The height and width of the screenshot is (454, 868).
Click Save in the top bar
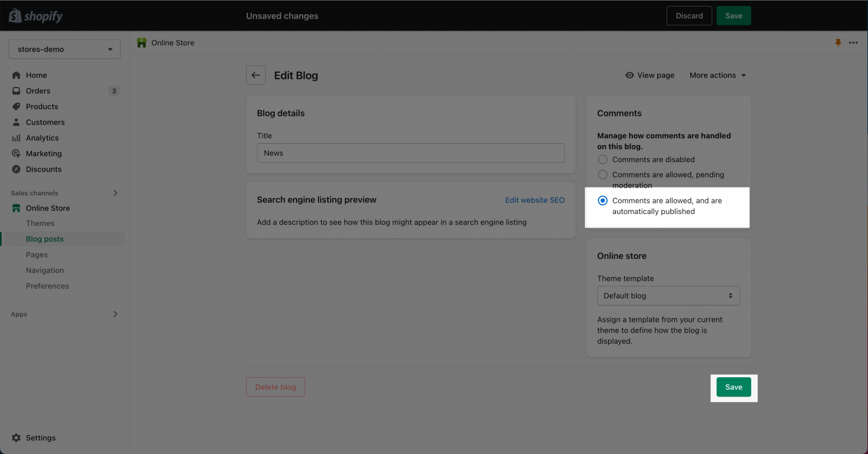click(734, 16)
